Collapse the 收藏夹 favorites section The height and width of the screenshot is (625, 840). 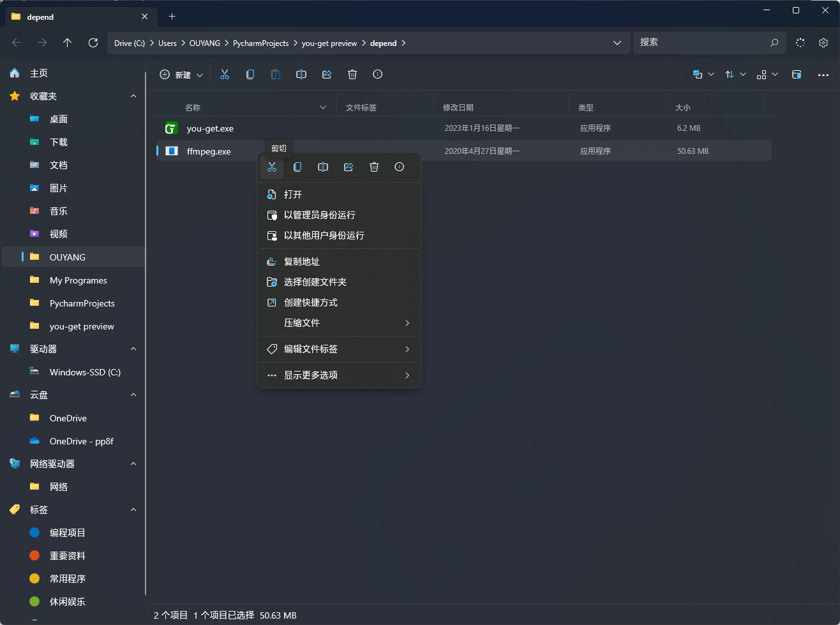[x=133, y=96]
